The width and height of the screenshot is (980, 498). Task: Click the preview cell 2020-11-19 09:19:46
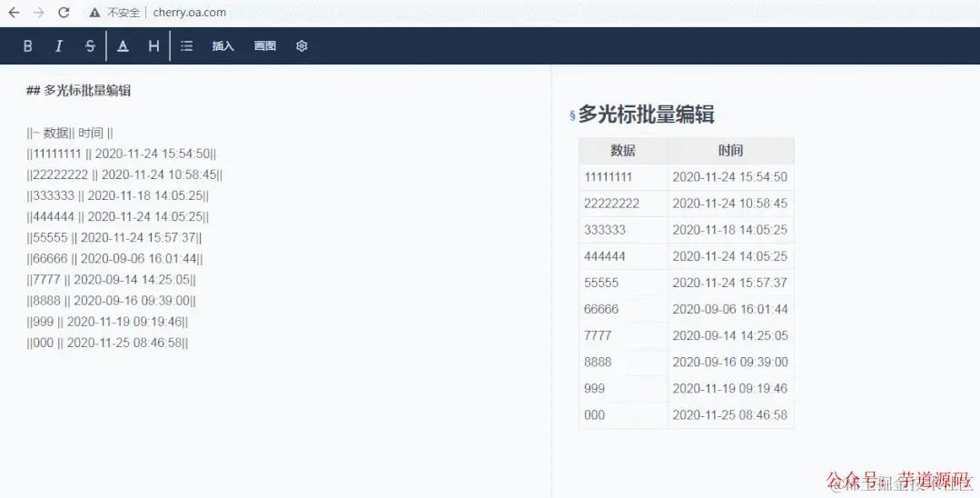point(730,389)
